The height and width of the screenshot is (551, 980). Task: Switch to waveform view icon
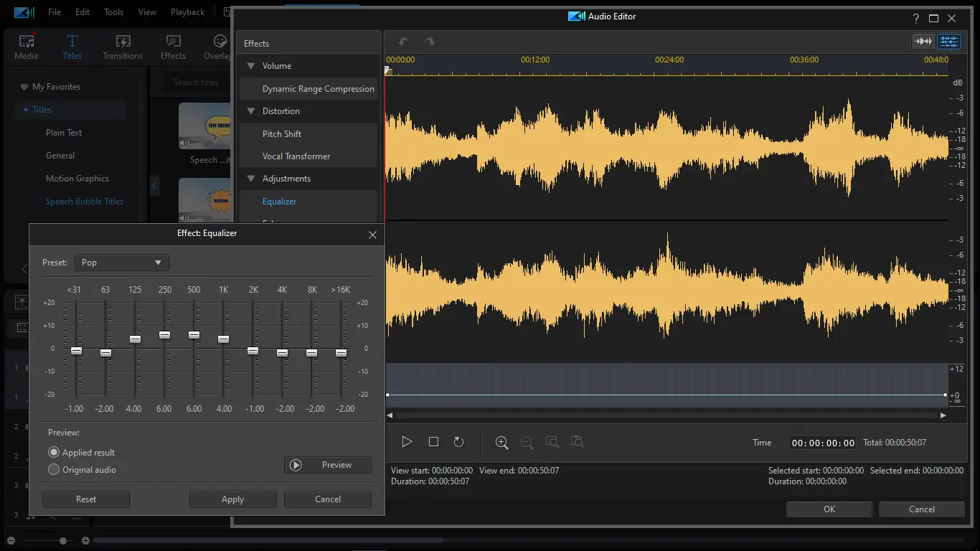point(923,42)
